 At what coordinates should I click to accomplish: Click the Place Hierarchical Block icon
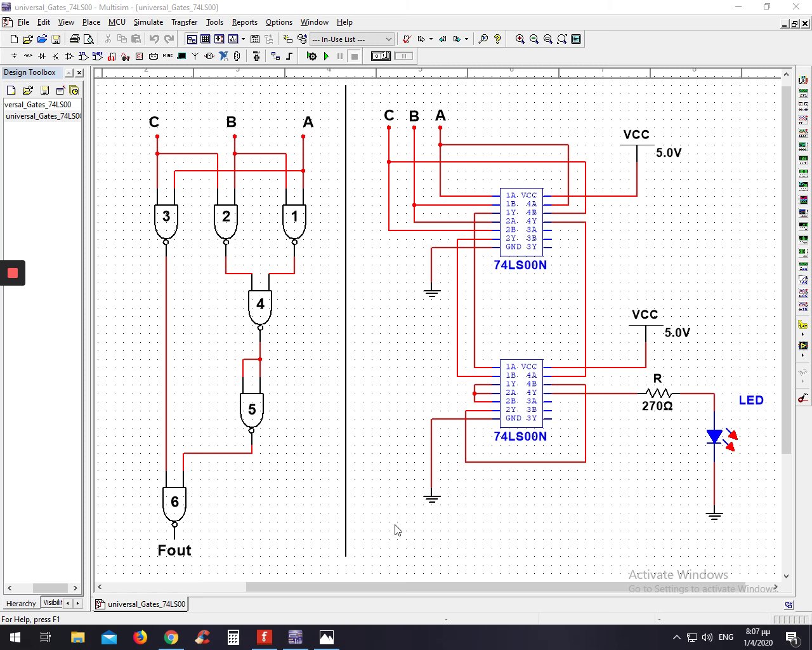coord(275,56)
